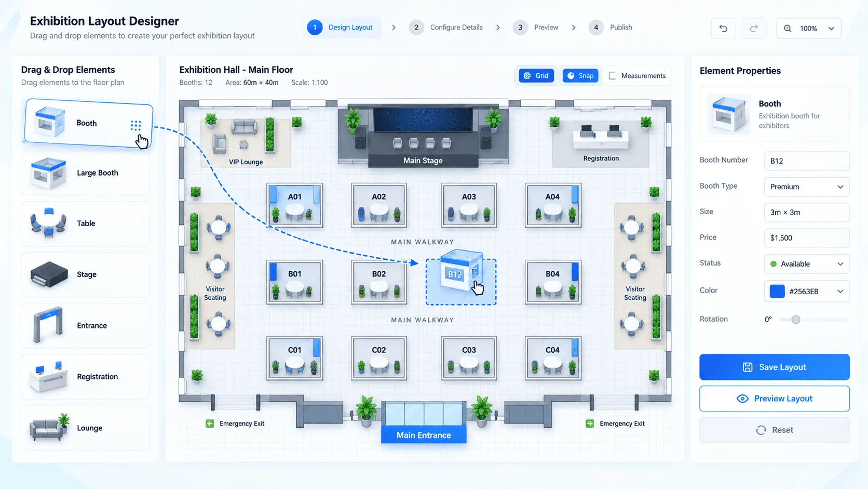Grab the Booth element drag-handle dots
Screen dimensions: 868x489
tap(135, 125)
